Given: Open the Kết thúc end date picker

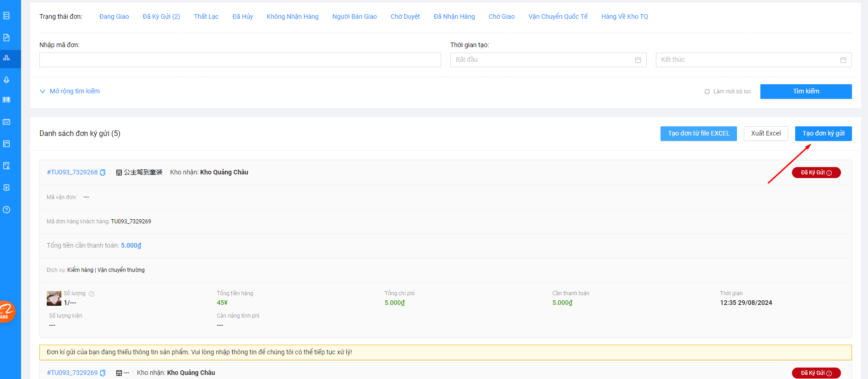Looking at the screenshot, I should coord(753,60).
